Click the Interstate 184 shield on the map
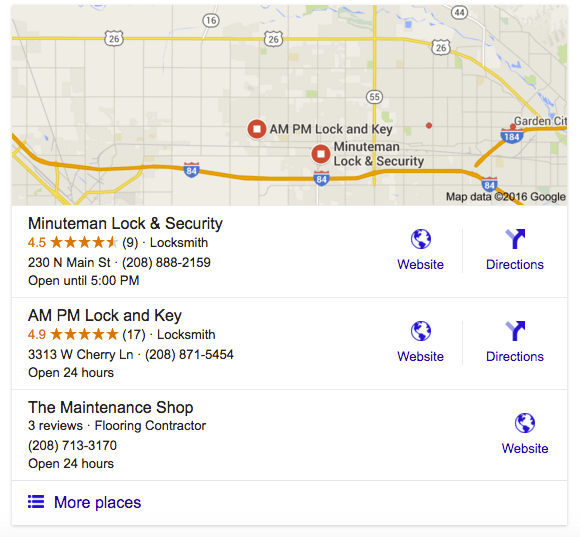The image size is (580, 537). [512, 135]
